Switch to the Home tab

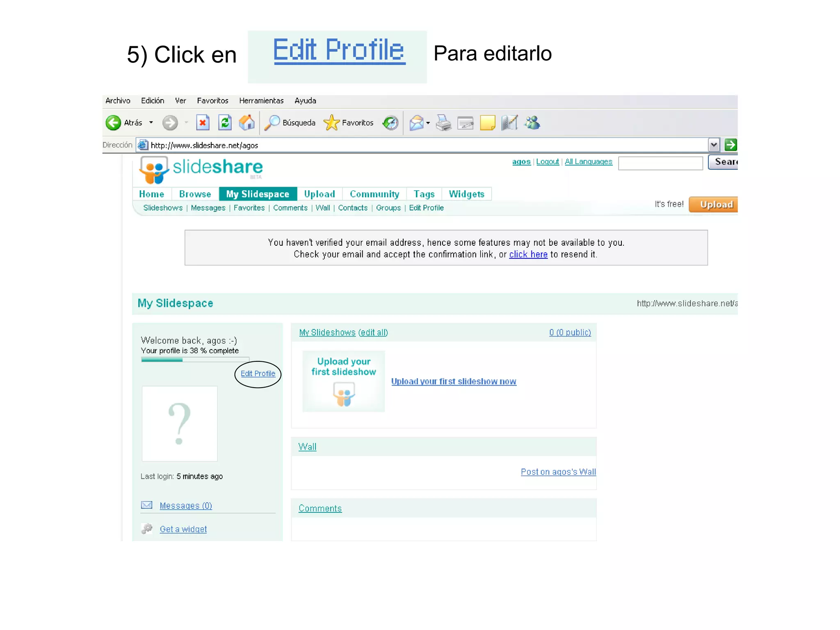tap(152, 194)
